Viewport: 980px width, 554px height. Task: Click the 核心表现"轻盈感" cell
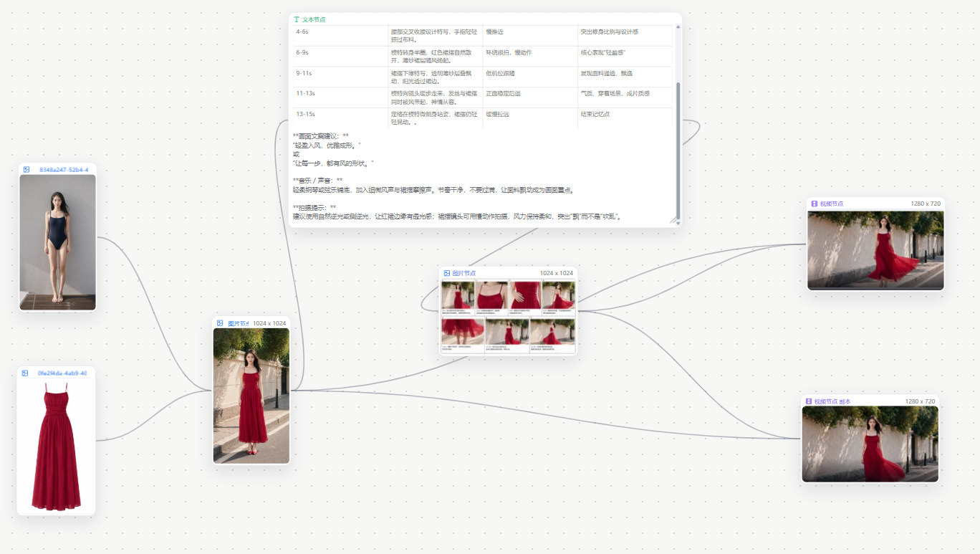pyautogui.click(x=625, y=57)
